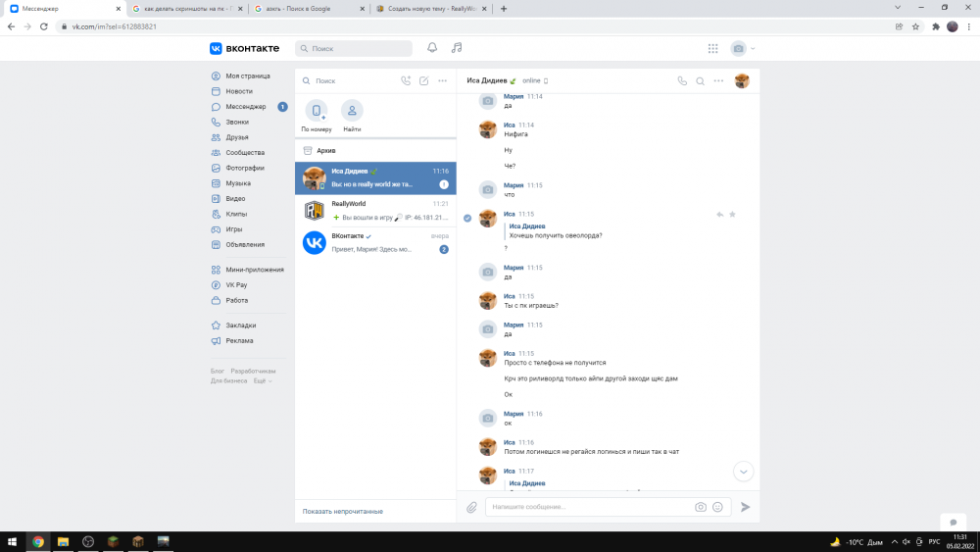Search within the chat using the magnifier icon
The width and height of the screenshot is (980, 552).
coord(700,80)
